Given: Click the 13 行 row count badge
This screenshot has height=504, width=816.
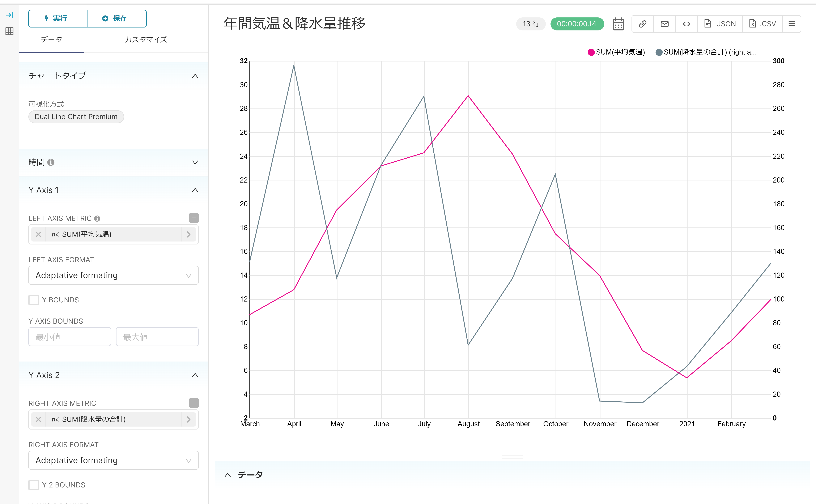Looking at the screenshot, I should [x=531, y=24].
